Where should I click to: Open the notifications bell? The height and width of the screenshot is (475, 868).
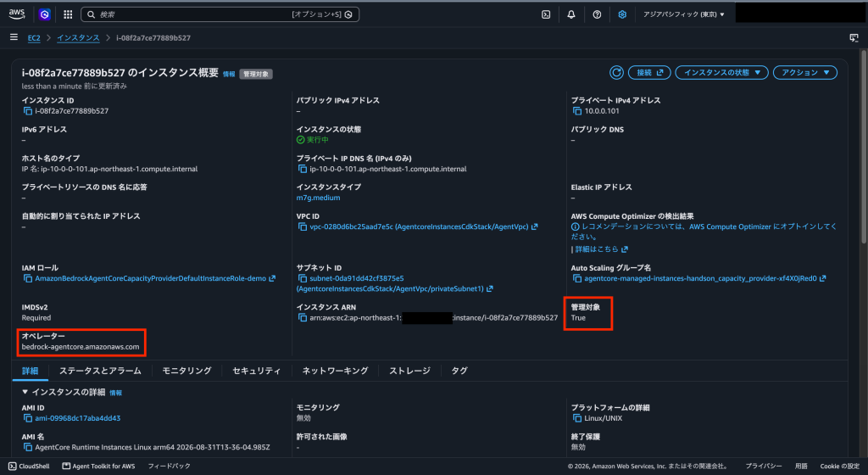[x=571, y=14]
